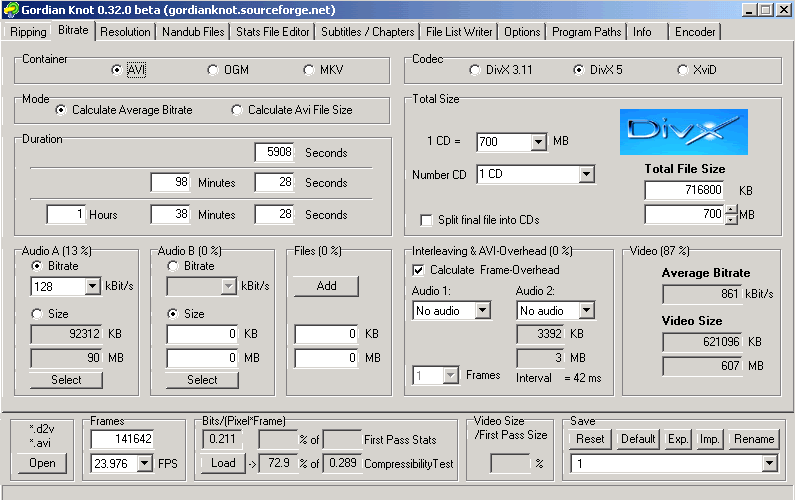The width and height of the screenshot is (795, 500).
Task: Click the Frames field showing 141642
Action: pyautogui.click(x=122, y=439)
